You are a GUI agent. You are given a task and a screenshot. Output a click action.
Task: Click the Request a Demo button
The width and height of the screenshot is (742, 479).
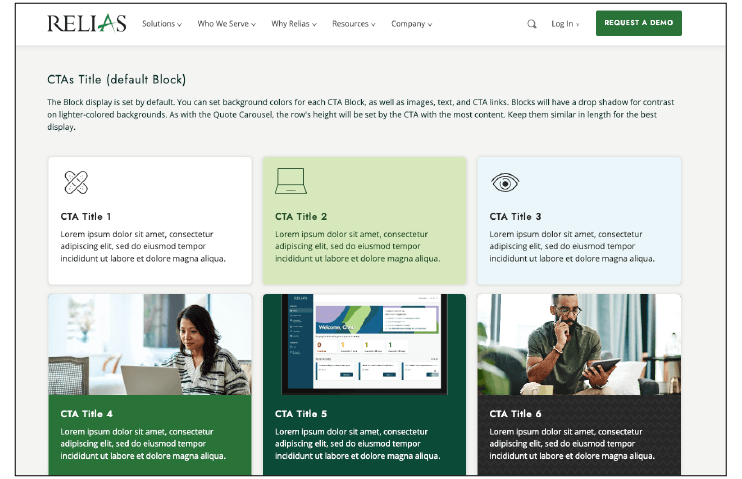point(638,23)
